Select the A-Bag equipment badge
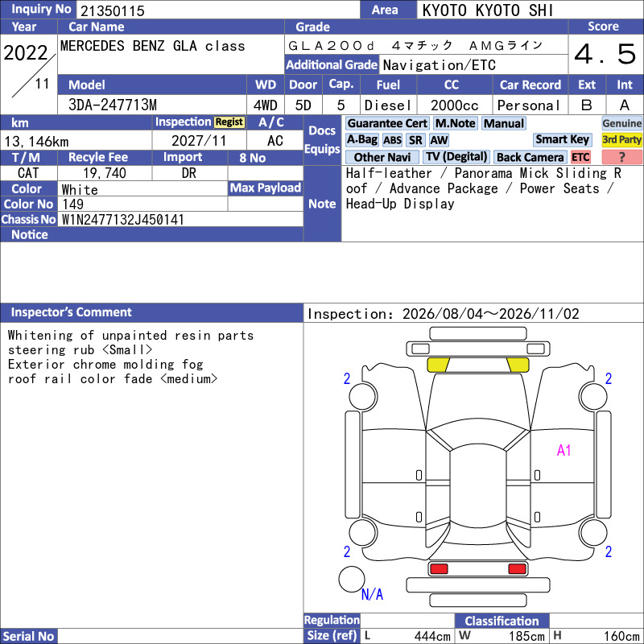The width and height of the screenshot is (644, 644). (361, 139)
